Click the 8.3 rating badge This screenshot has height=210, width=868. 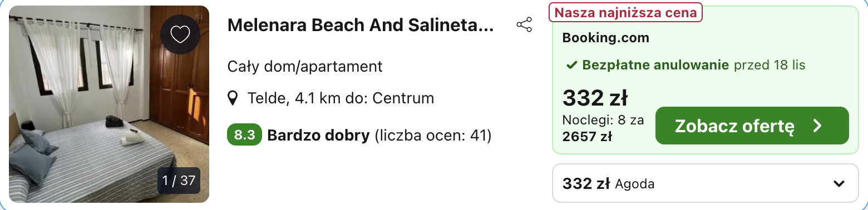(x=244, y=135)
